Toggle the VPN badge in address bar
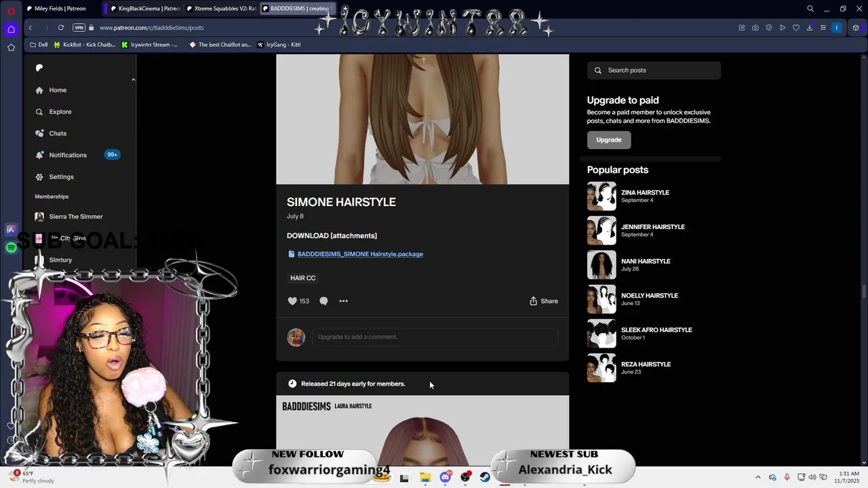Viewport: 868px width, 488px height. [x=79, y=28]
